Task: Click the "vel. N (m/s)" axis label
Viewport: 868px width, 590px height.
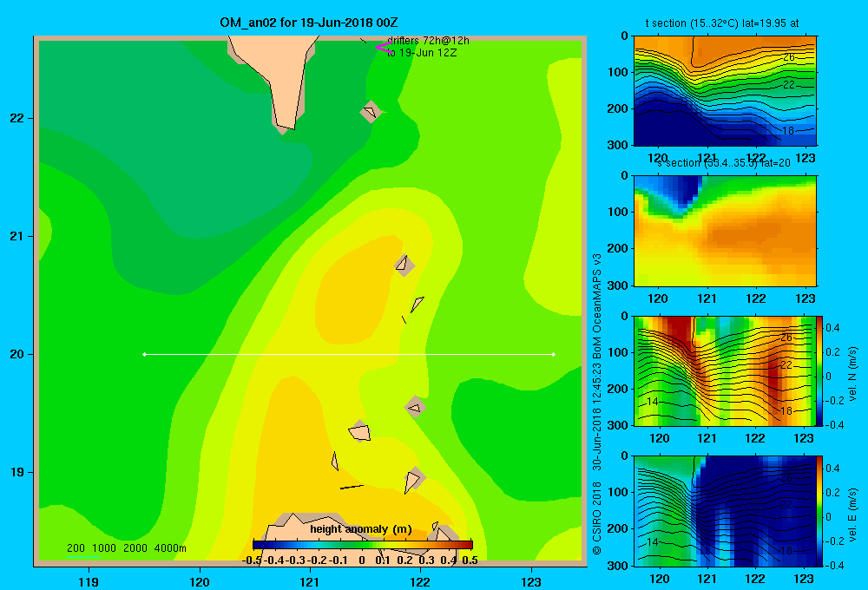Action: 853,374
